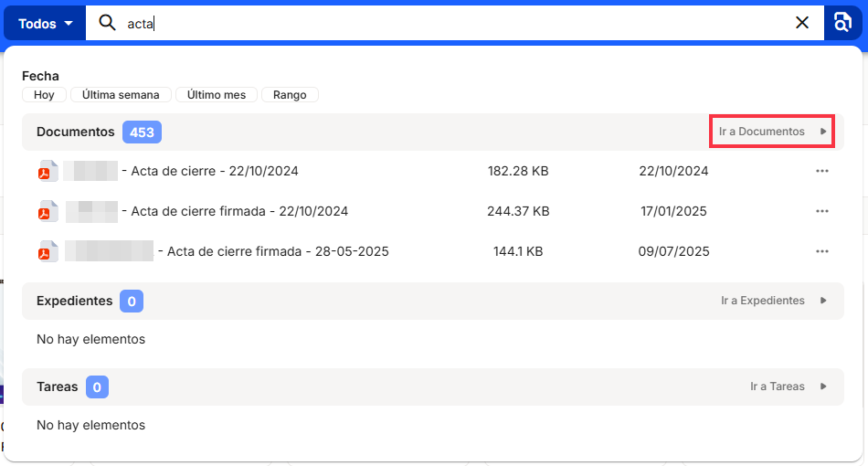Open the Todos category dropdown

45,24
